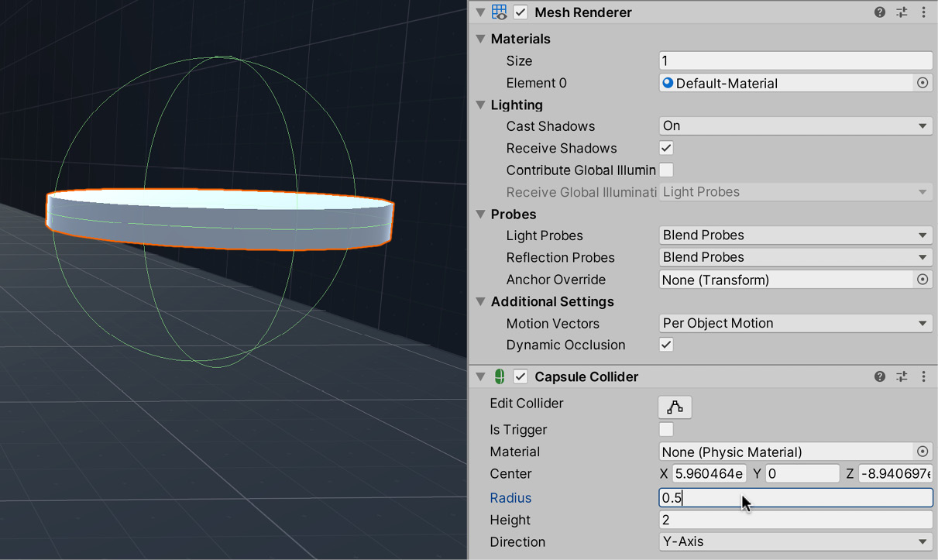This screenshot has height=560, width=938.
Task: Open Mesh Renderer three-dot options menu
Action: click(923, 12)
